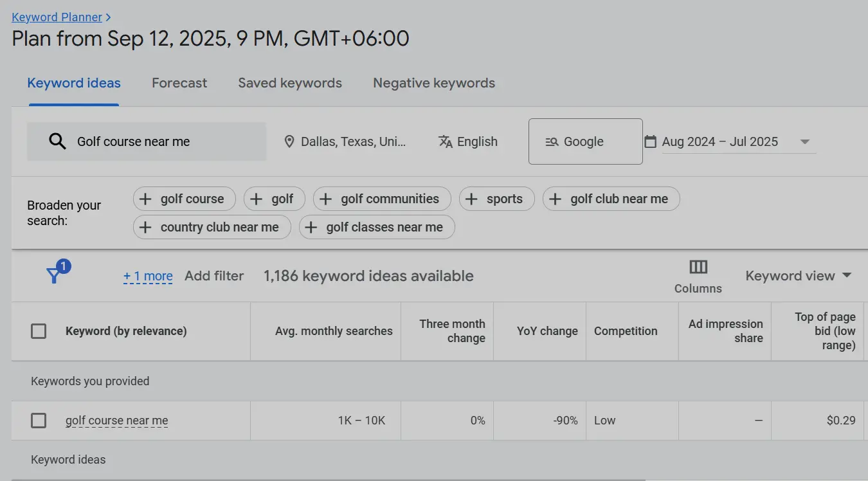Toggle the 'sports' broaden search chip
The width and height of the screenshot is (868, 481).
click(x=496, y=199)
